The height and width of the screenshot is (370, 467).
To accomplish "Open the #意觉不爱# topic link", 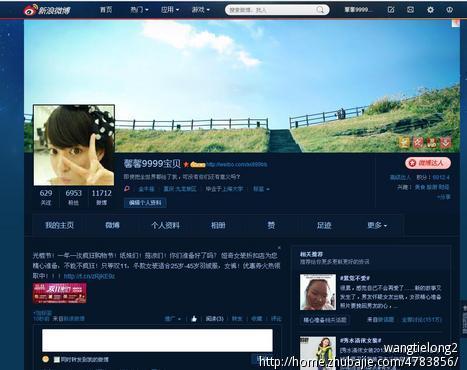I will 355,278.
